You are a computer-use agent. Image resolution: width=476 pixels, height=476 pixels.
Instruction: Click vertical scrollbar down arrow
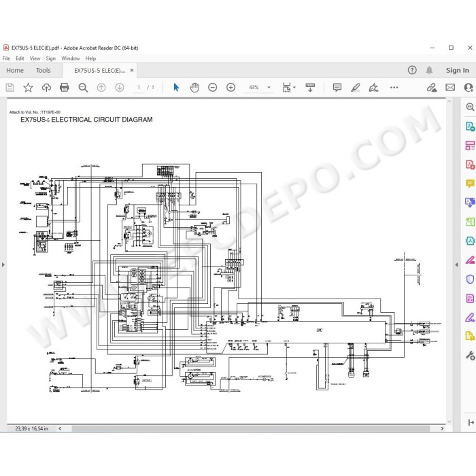click(x=449, y=422)
